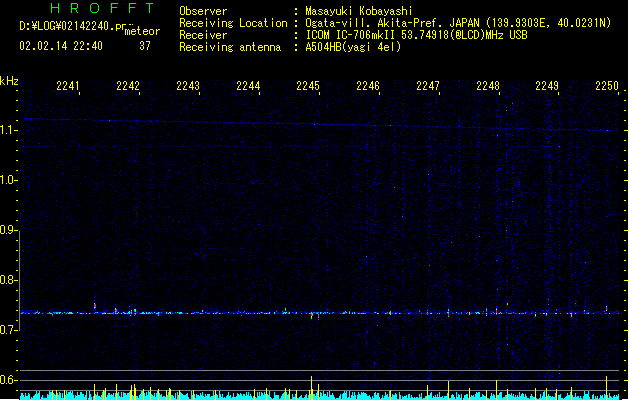Viewport: 629px width, 400px height.
Task: Click the 2242 time marker
Action: tap(128, 86)
